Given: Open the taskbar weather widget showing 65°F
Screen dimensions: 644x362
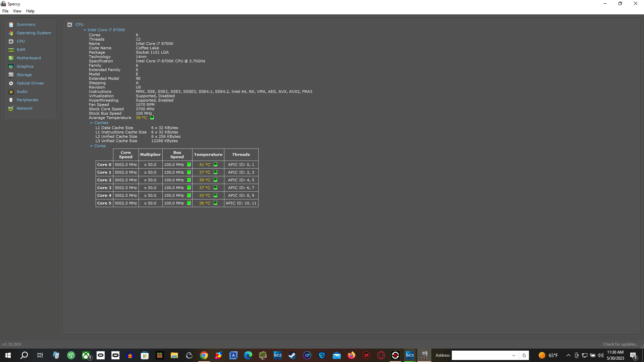Looking at the screenshot, I should (x=548, y=355).
